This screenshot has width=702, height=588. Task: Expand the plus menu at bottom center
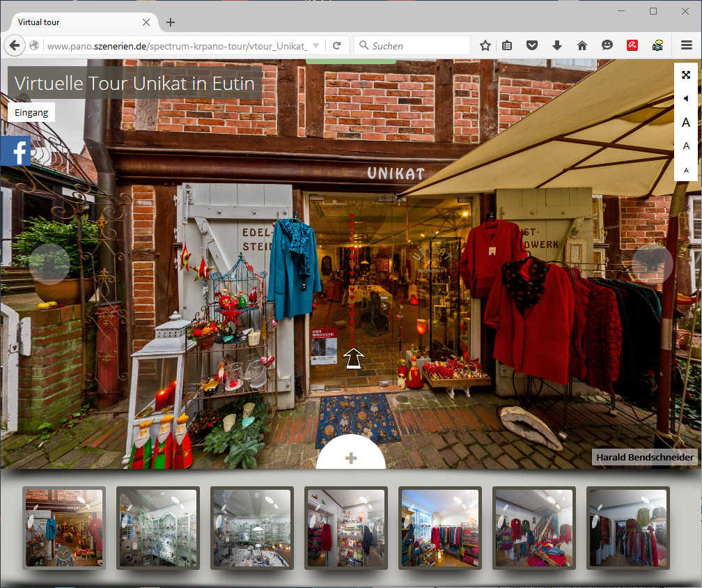351,458
